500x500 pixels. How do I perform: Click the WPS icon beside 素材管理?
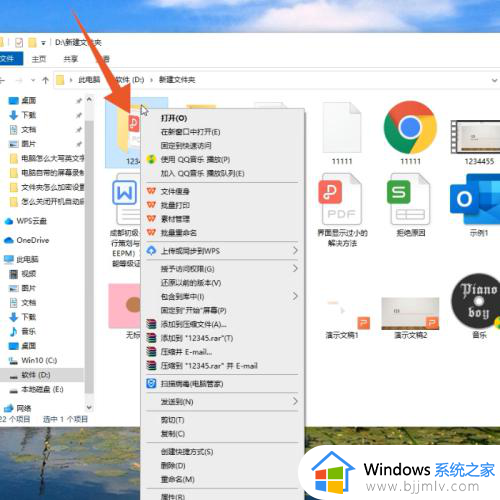click(151, 219)
